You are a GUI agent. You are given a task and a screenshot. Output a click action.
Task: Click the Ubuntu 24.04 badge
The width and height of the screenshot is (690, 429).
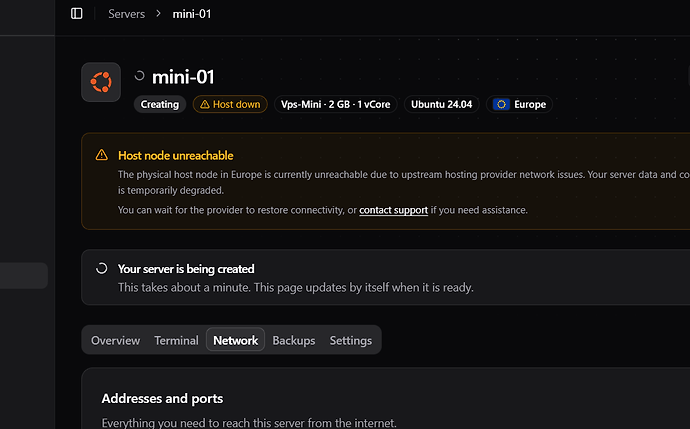point(441,104)
